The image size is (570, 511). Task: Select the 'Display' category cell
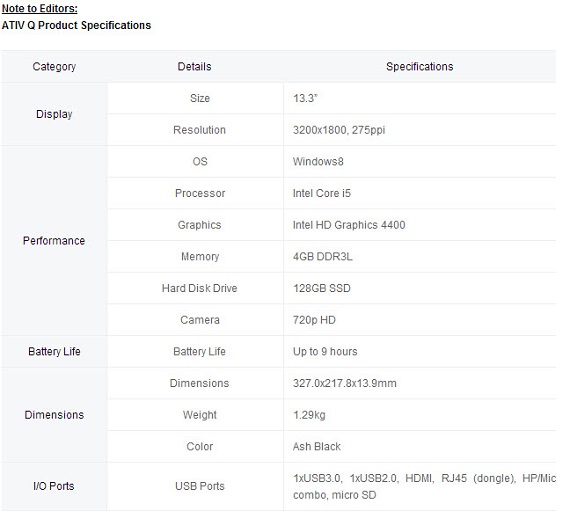(54, 114)
